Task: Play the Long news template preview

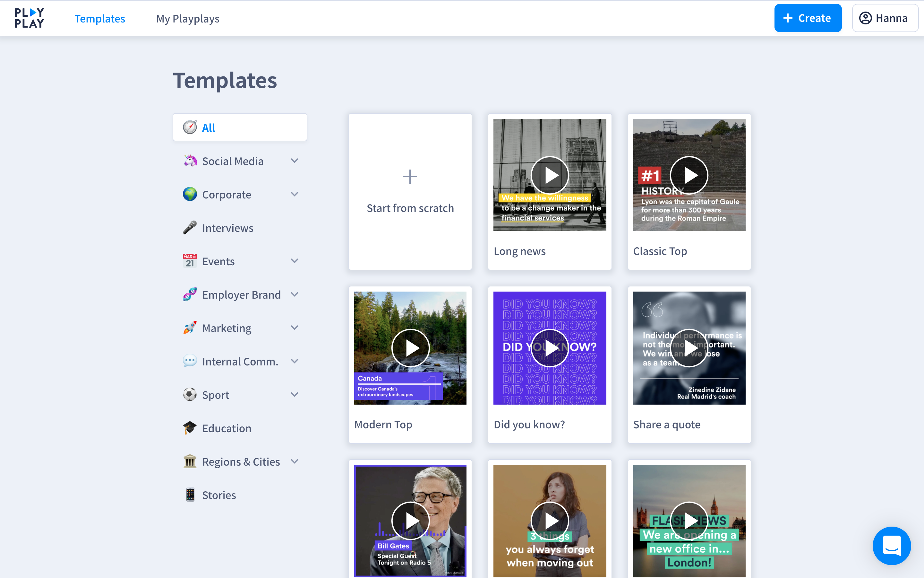Action: pos(550,175)
